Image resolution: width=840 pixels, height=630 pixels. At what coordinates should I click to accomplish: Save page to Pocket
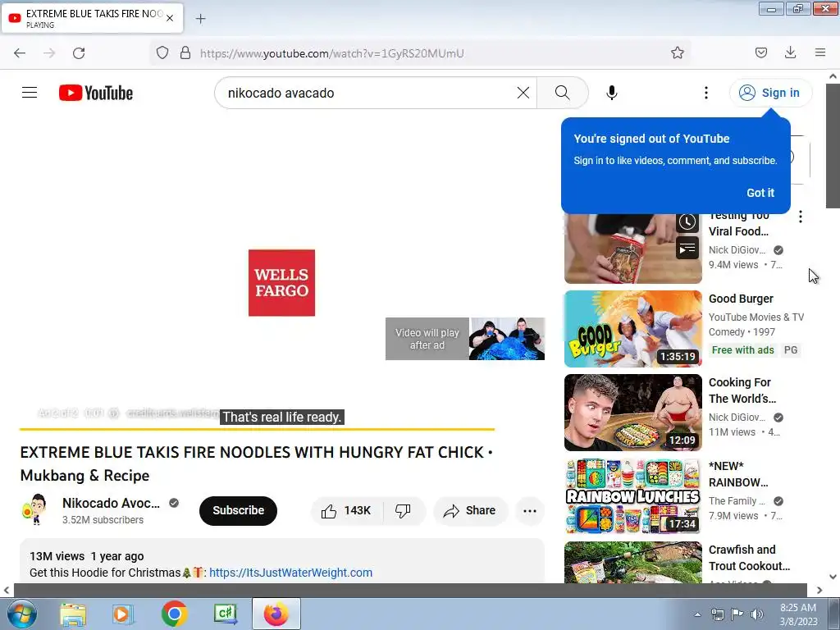tap(760, 52)
